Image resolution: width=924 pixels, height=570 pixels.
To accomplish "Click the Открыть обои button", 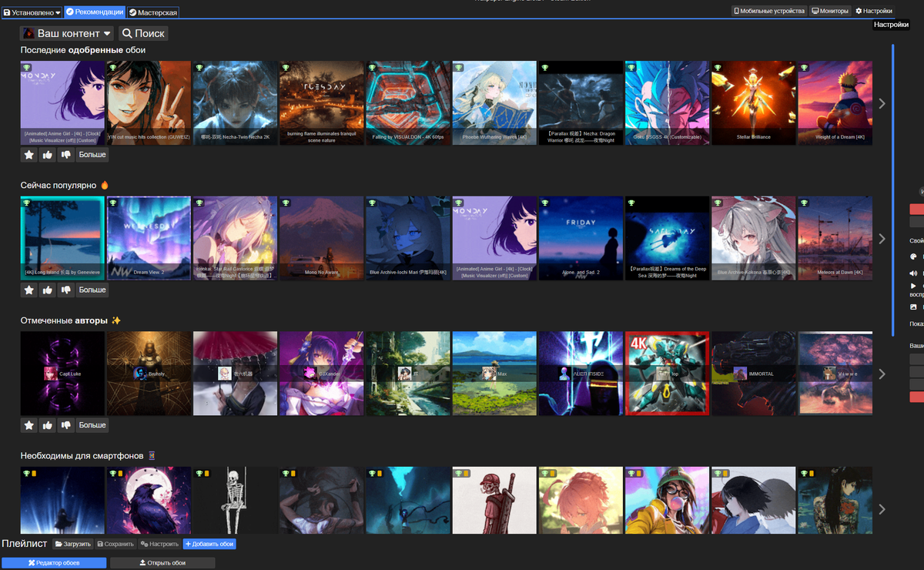I will click(x=162, y=563).
